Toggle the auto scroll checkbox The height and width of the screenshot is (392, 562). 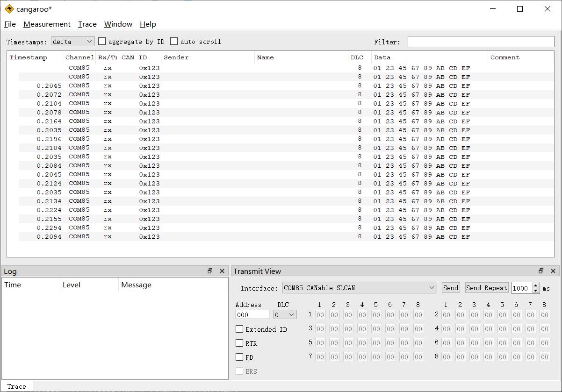(x=174, y=42)
